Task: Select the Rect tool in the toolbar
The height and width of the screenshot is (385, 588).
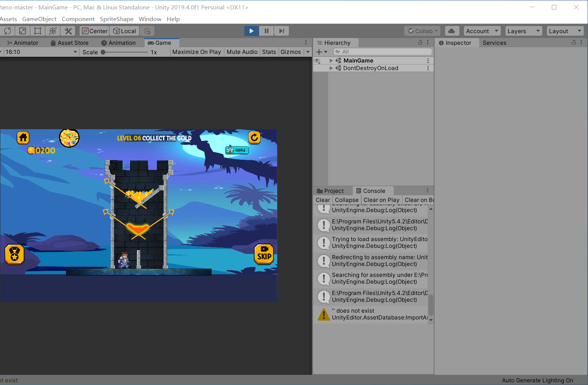Action: pos(38,31)
